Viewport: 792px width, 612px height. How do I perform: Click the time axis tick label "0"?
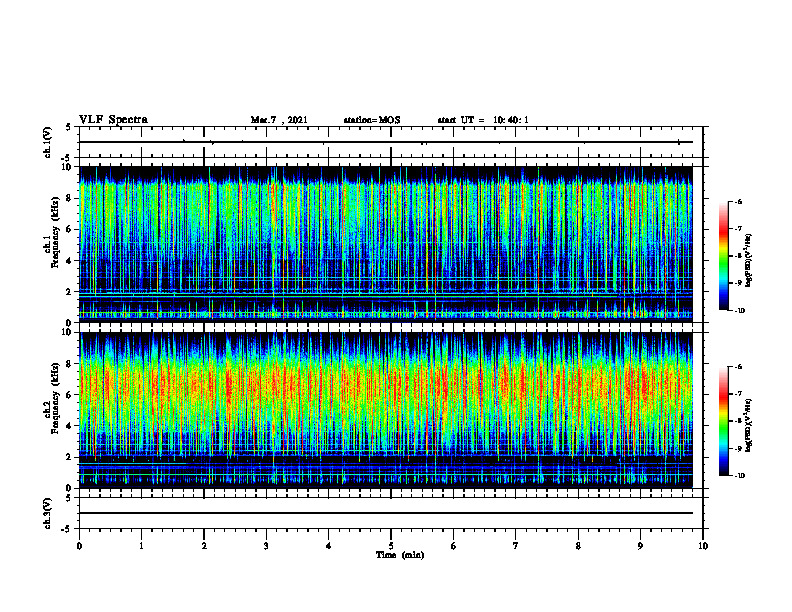pyautogui.click(x=79, y=546)
